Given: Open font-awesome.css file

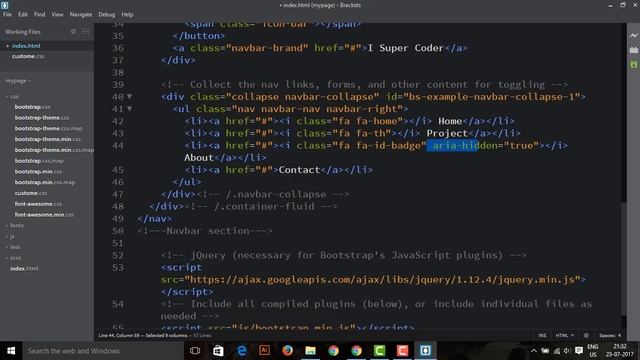Looking at the screenshot, I should [38, 204].
